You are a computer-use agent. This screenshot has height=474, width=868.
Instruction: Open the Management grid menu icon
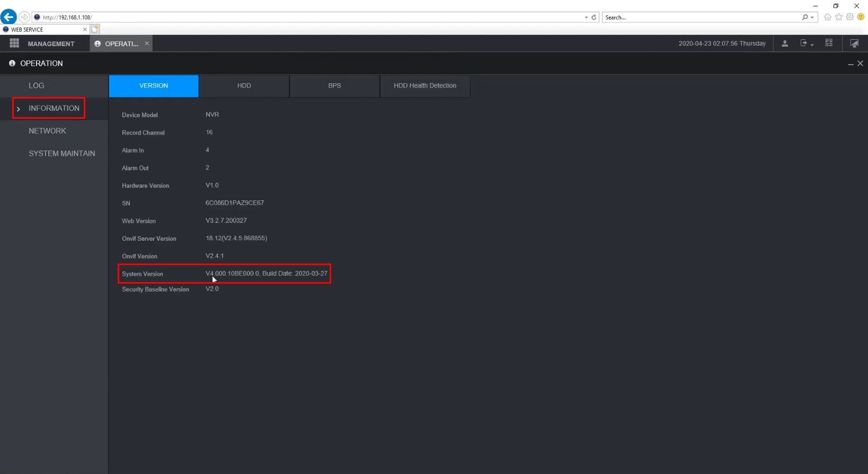[14, 43]
